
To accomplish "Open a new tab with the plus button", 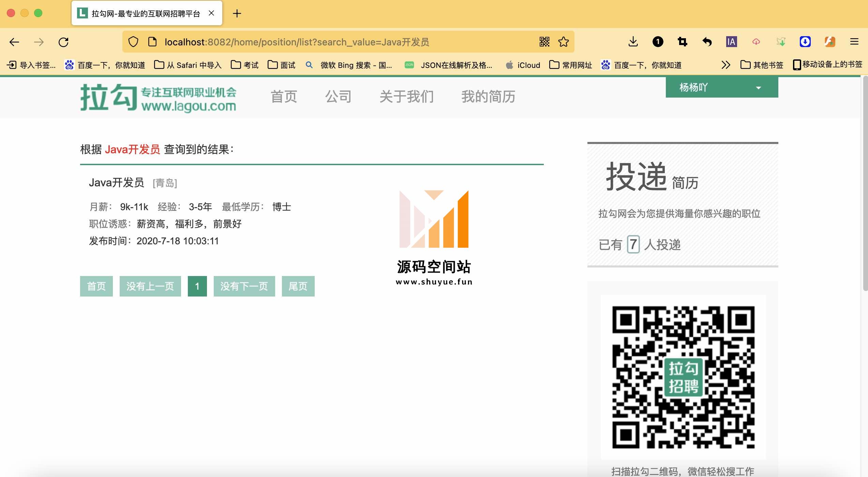I will tap(237, 13).
